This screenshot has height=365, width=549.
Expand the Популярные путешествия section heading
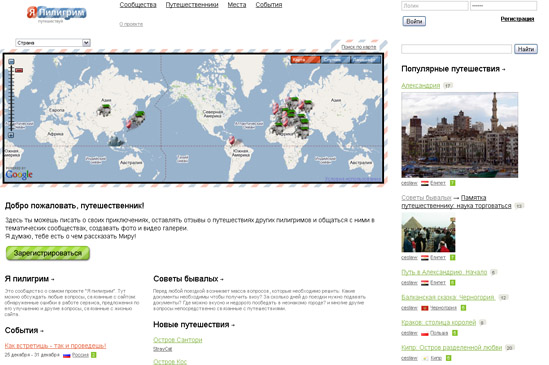453,69
